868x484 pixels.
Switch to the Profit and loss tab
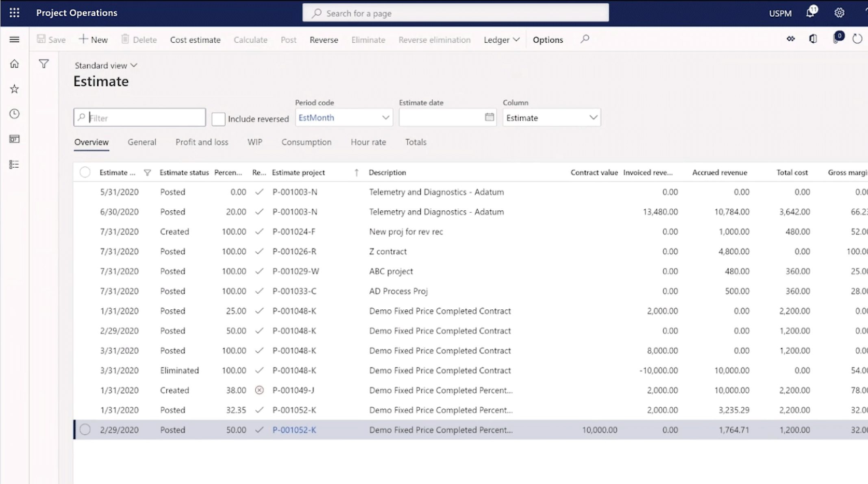click(202, 142)
